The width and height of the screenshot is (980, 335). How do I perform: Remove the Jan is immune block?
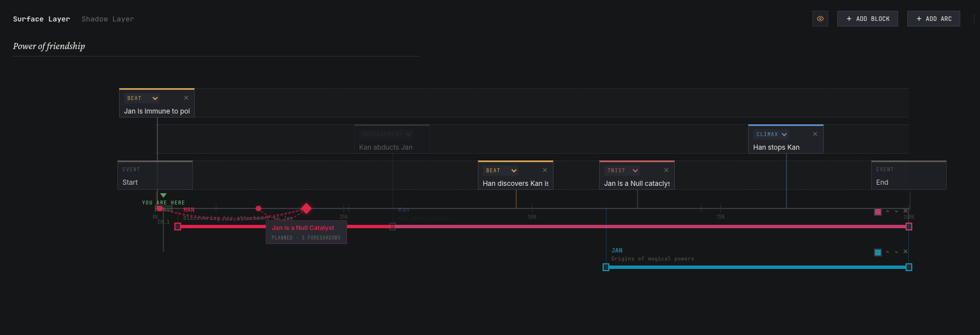tap(186, 98)
